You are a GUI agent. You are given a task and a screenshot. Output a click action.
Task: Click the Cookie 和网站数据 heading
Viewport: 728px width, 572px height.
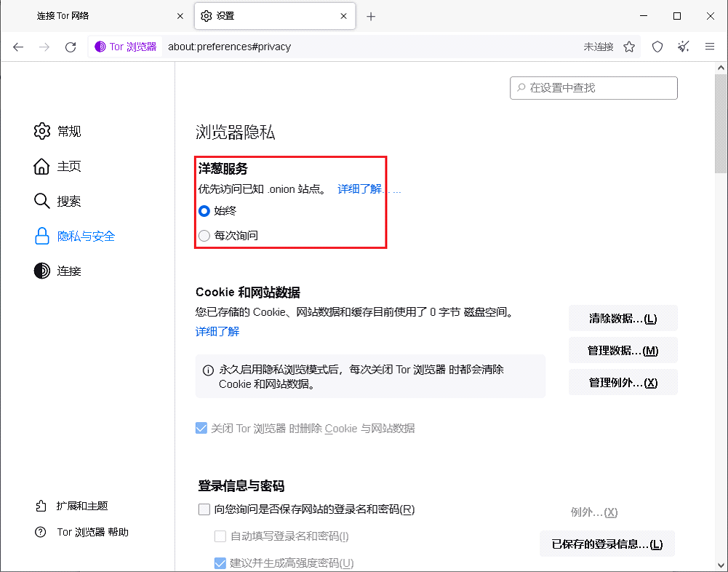click(x=248, y=293)
